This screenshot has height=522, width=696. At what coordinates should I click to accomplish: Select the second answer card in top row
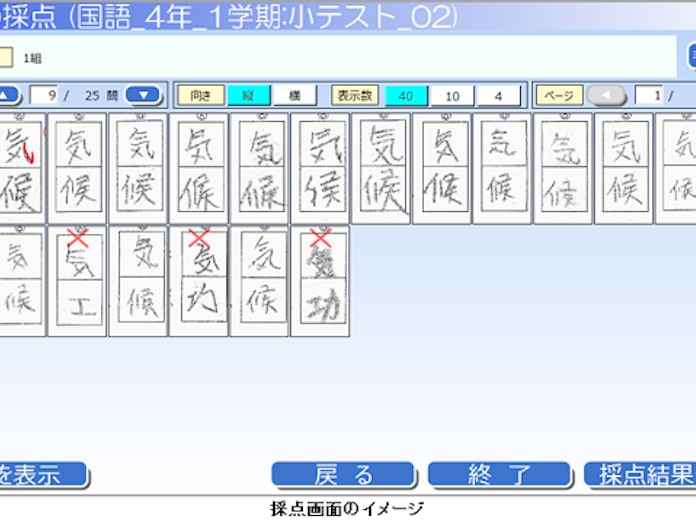77,168
